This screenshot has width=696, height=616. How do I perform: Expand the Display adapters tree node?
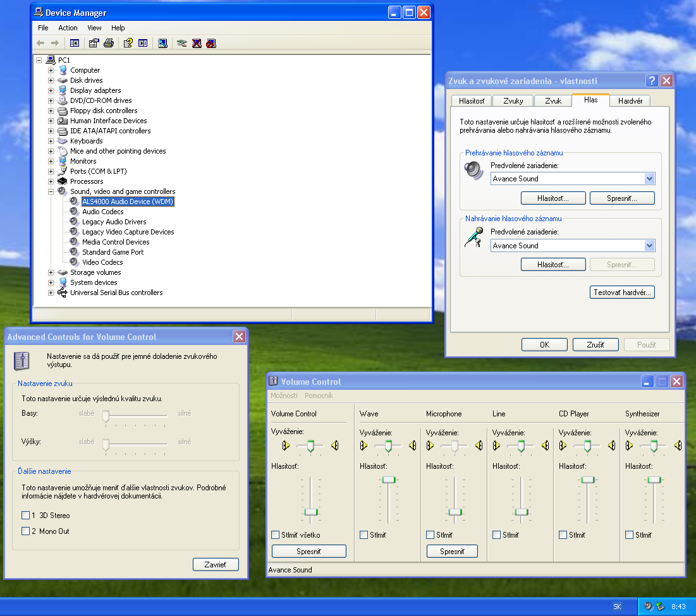[x=51, y=90]
